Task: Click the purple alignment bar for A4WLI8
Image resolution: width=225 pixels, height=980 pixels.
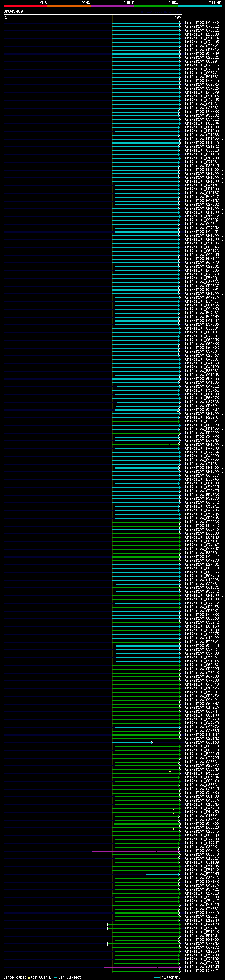Action: tap(136, 851)
